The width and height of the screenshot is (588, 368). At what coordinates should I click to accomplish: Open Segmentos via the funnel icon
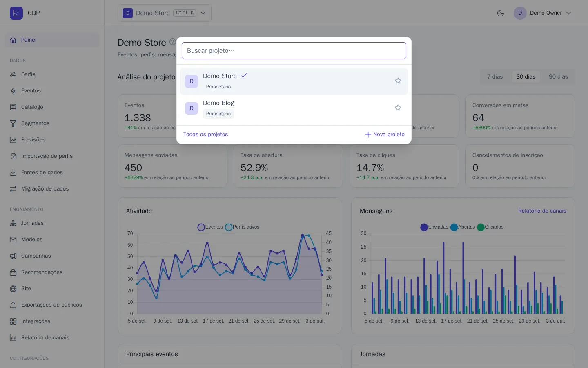tap(13, 123)
